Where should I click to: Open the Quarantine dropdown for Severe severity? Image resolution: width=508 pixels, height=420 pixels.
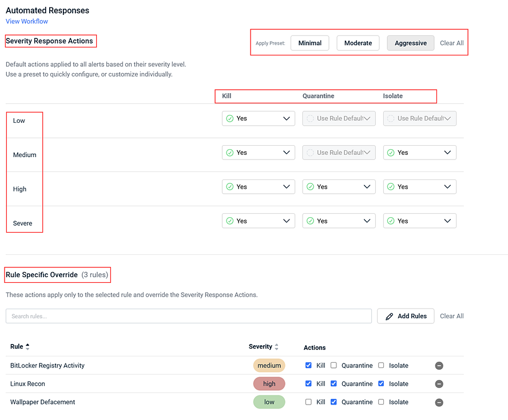339,221
